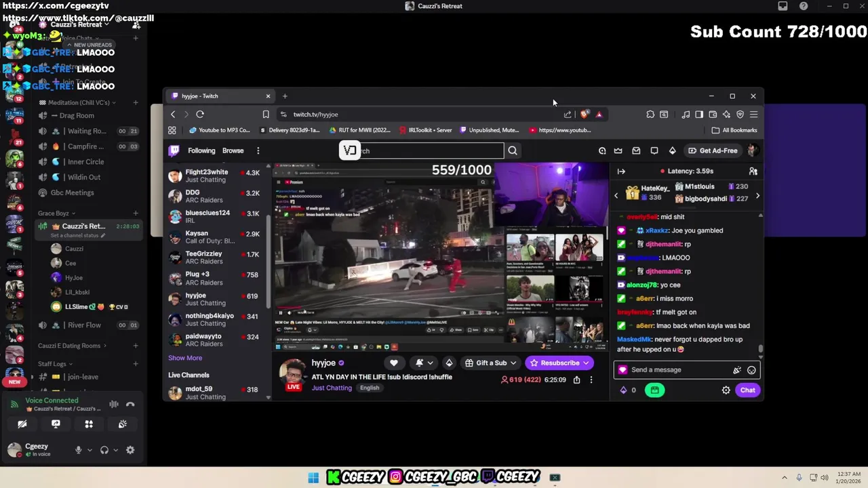The width and height of the screenshot is (868, 488).
Task: Open All Bookmarks folder
Action: (x=734, y=130)
